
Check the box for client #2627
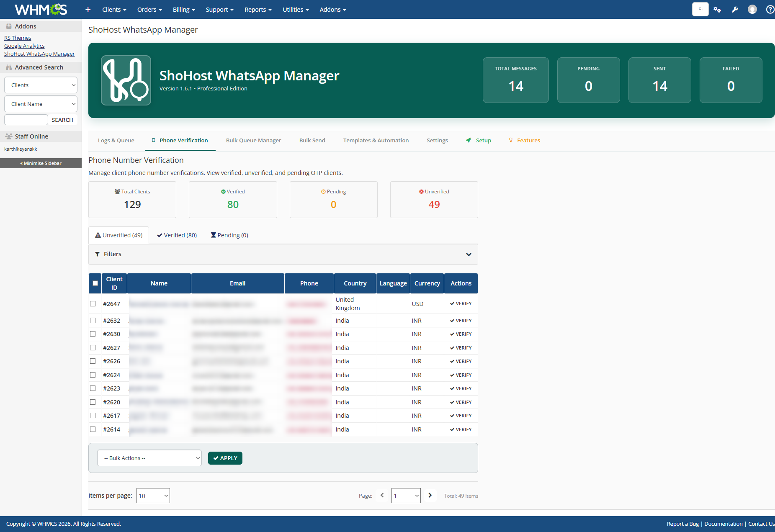pyautogui.click(x=93, y=347)
